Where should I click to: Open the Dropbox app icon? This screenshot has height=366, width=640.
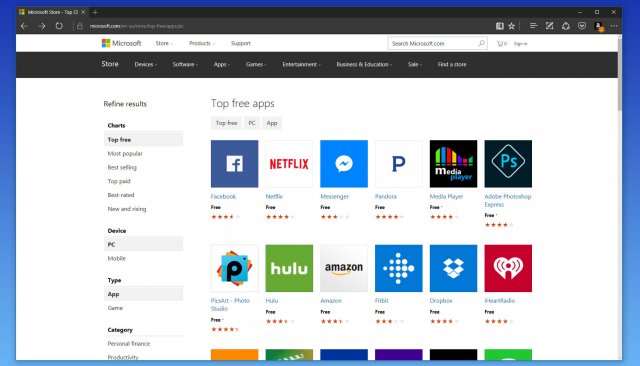tap(453, 268)
